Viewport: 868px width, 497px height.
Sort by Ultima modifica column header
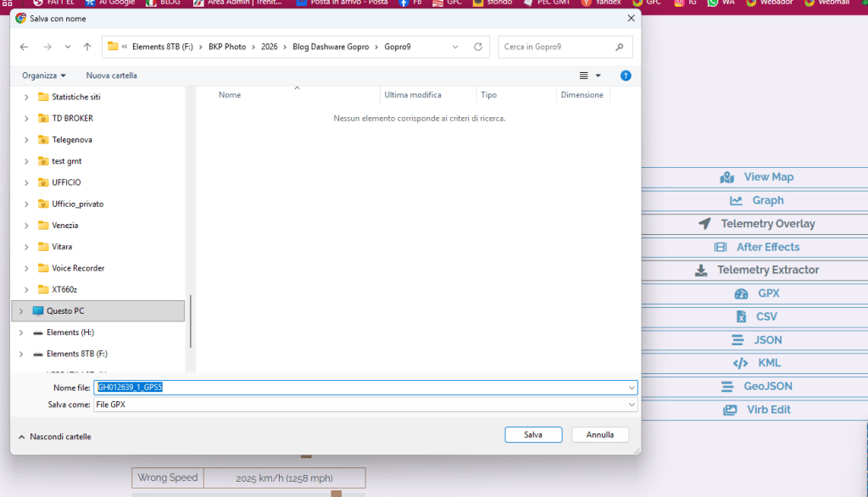(x=413, y=95)
